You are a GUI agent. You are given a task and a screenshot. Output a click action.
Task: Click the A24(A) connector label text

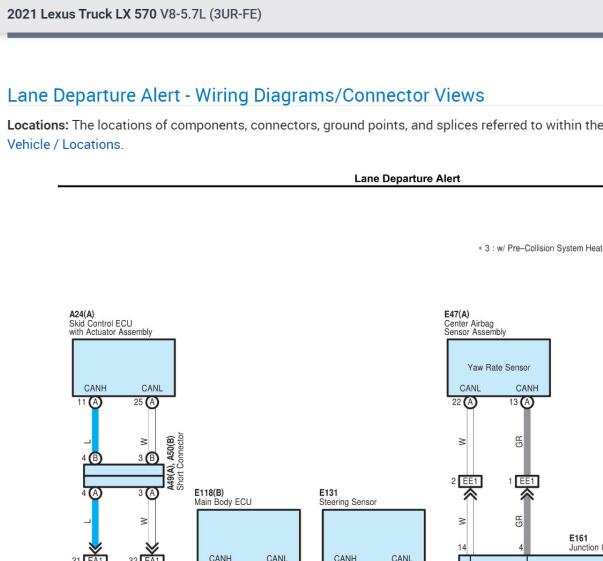click(x=82, y=314)
